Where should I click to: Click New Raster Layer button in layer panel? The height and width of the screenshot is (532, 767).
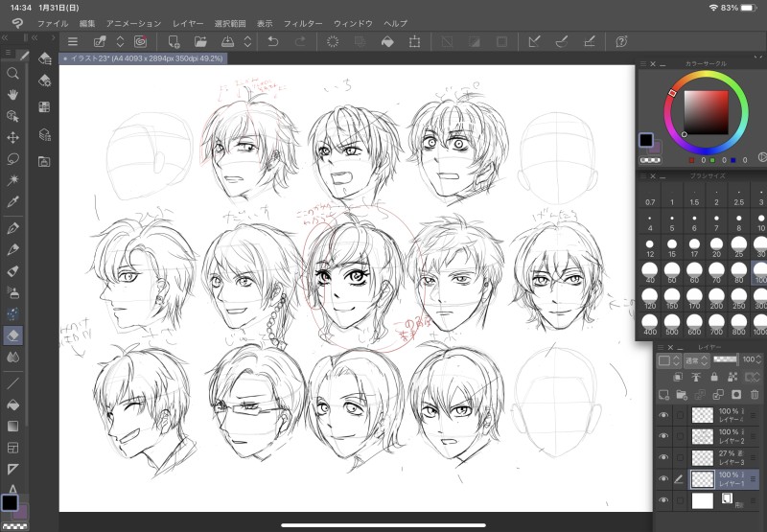tap(663, 395)
